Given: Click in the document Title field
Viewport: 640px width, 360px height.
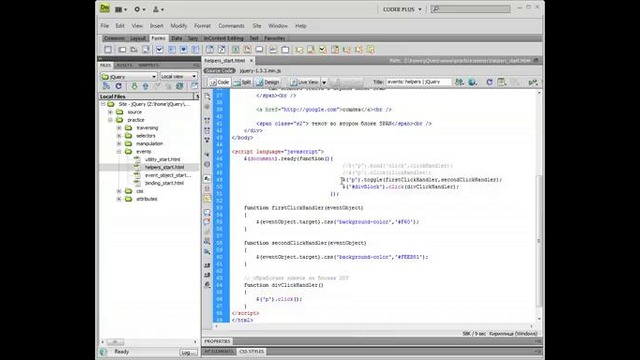Looking at the screenshot, I should tap(419, 82).
